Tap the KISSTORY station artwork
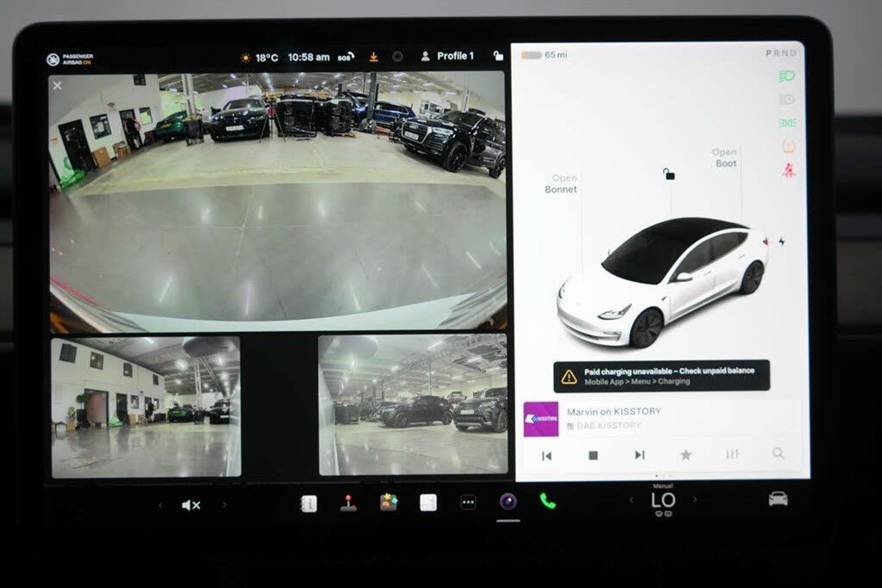The width and height of the screenshot is (882, 588). pyautogui.click(x=541, y=419)
